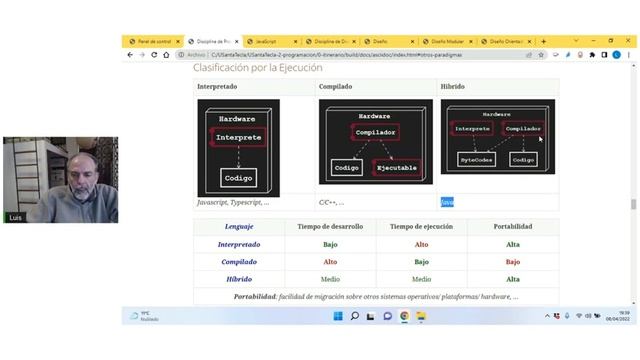Click the 'Portabilidad' column header
Image resolution: width=640 pixels, height=360 pixels.
(513, 227)
